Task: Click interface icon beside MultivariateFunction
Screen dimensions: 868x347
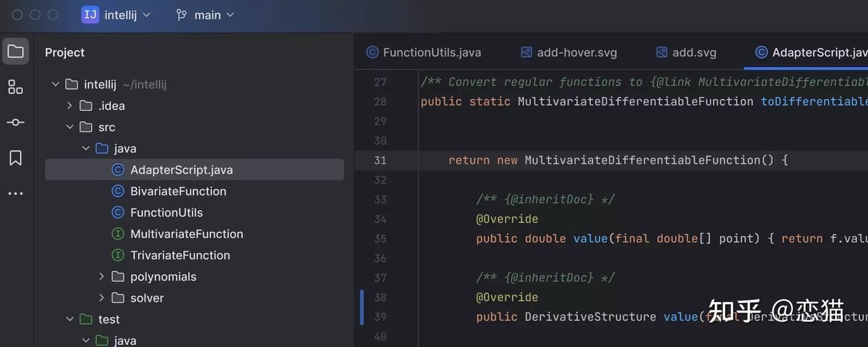Action: click(x=118, y=234)
